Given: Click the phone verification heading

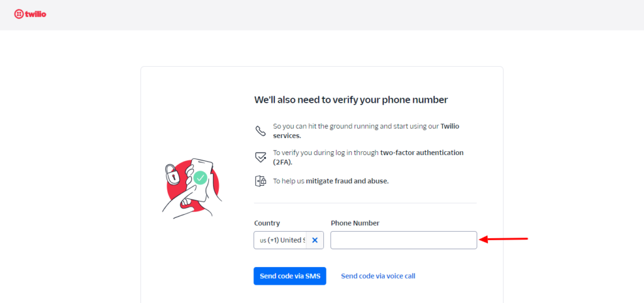Looking at the screenshot, I should [x=350, y=100].
